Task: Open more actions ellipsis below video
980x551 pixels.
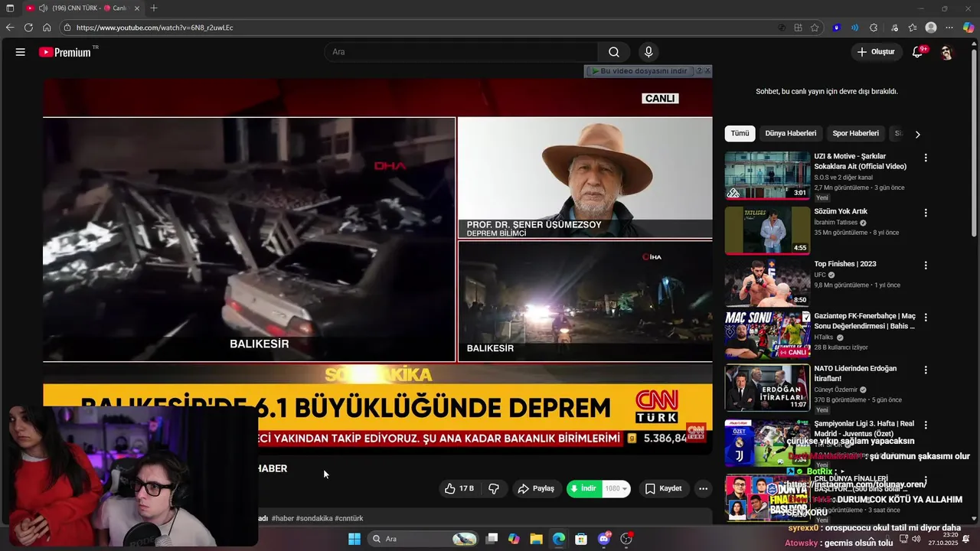Action: tap(703, 488)
